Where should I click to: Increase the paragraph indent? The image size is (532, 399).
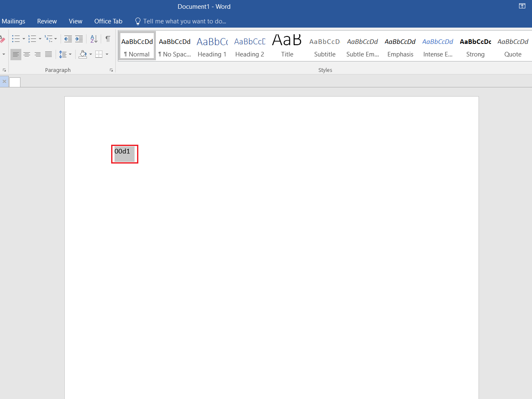(x=79, y=39)
